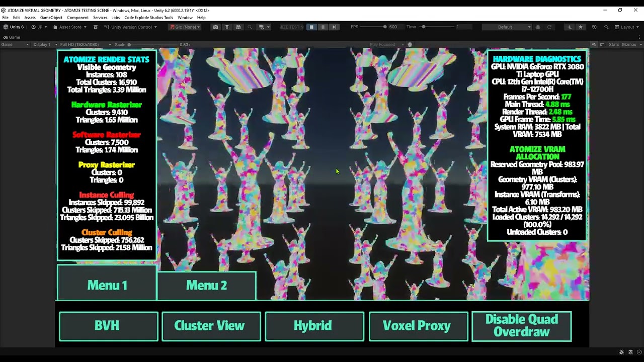Open the Game view type dropdown
644x362 pixels.
pos(15,45)
